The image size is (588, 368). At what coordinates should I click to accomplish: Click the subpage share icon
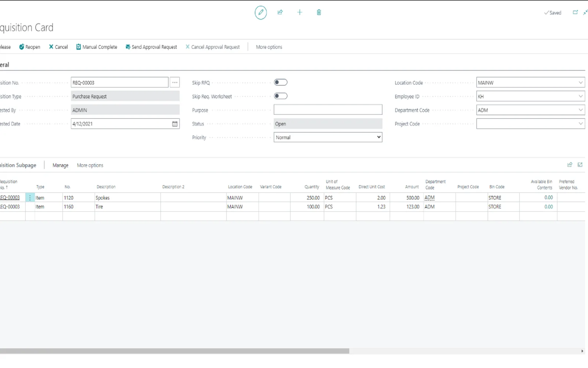[570, 165]
